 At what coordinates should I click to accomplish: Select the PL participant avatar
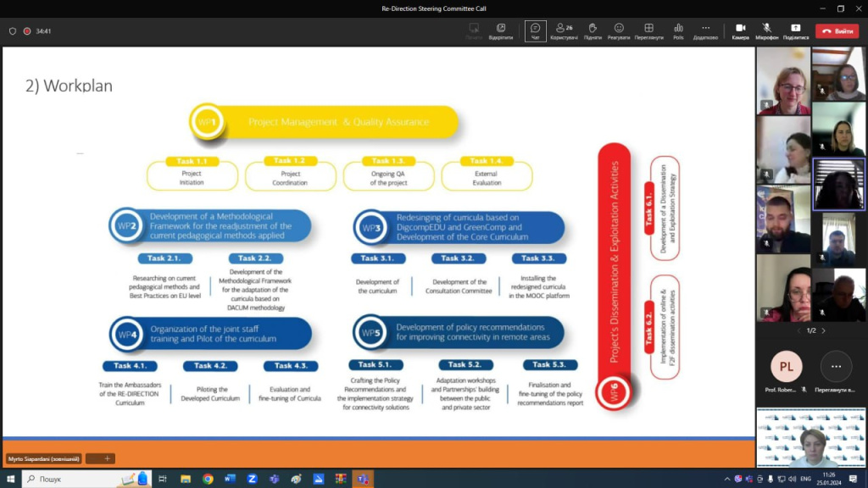(x=786, y=366)
